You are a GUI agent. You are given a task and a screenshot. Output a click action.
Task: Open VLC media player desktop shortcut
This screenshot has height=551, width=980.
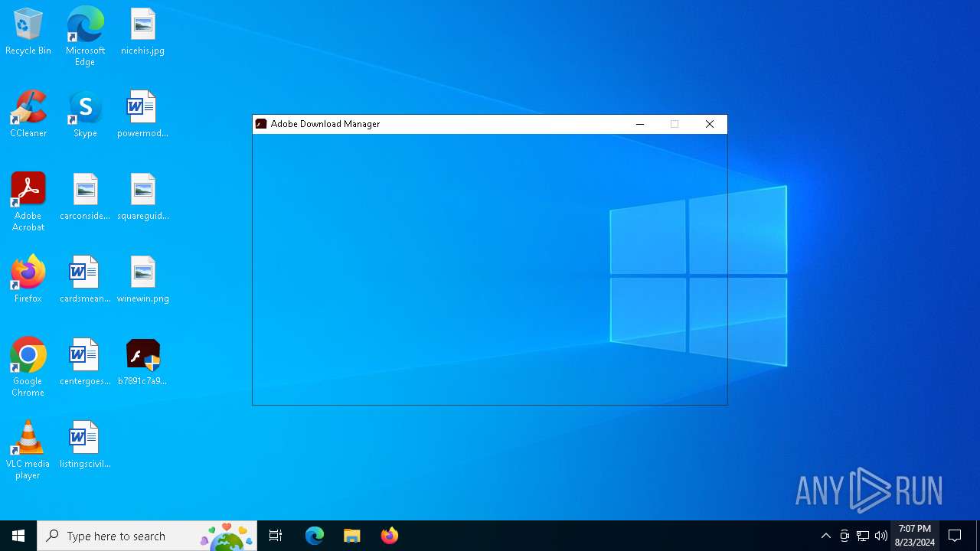[x=28, y=450]
